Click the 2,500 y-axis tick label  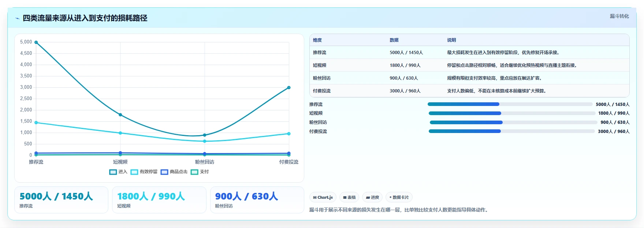[26, 99]
